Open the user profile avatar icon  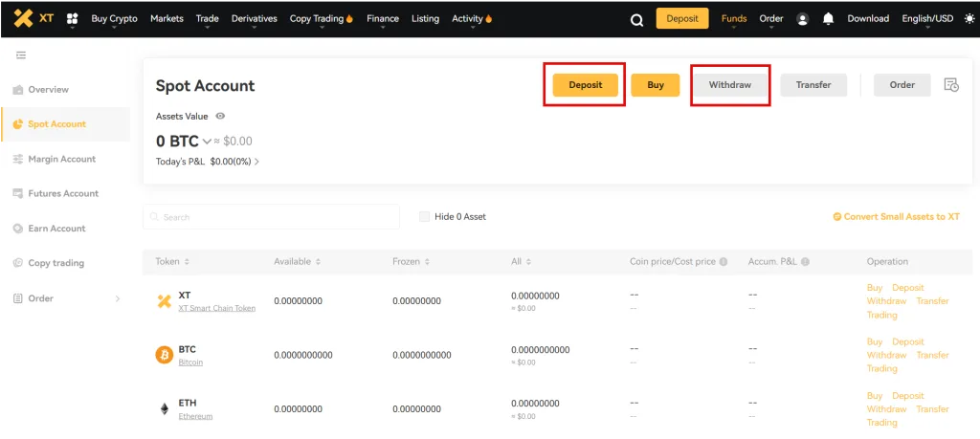(803, 19)
